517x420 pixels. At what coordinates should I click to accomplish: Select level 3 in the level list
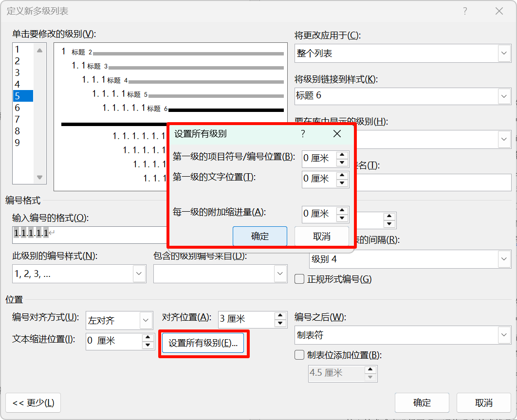[18, 73]
